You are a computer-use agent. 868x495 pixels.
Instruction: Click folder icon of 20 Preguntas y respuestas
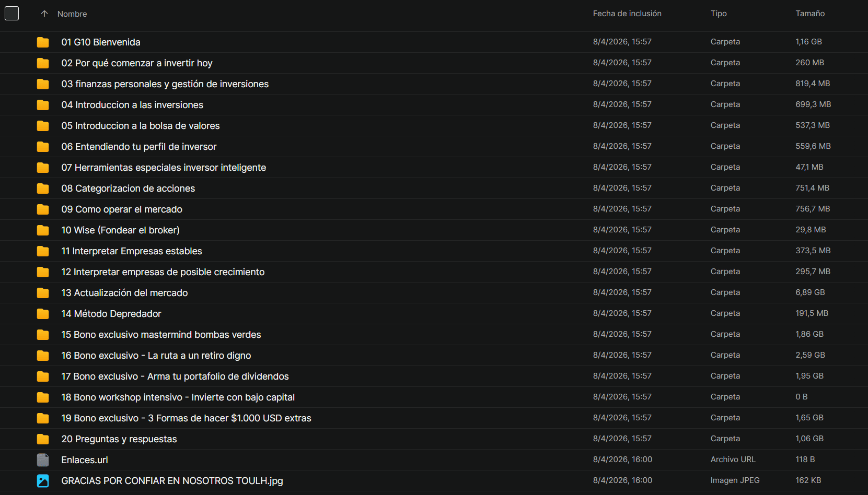[43, 439]
